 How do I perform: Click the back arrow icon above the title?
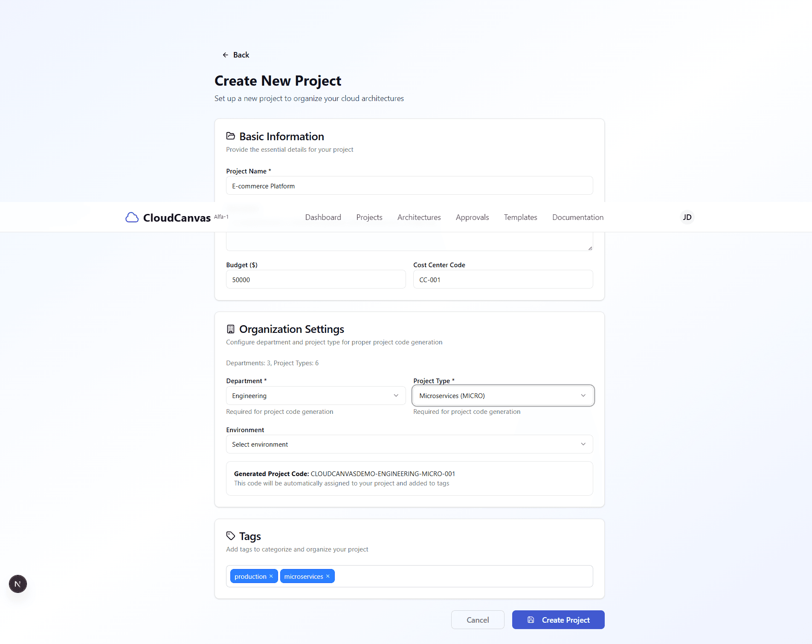point(226,55)
